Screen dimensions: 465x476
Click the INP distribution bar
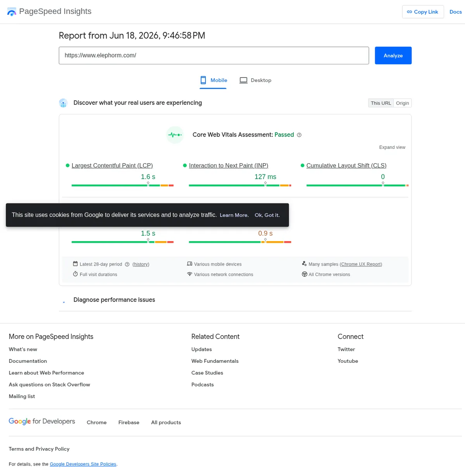240,185
